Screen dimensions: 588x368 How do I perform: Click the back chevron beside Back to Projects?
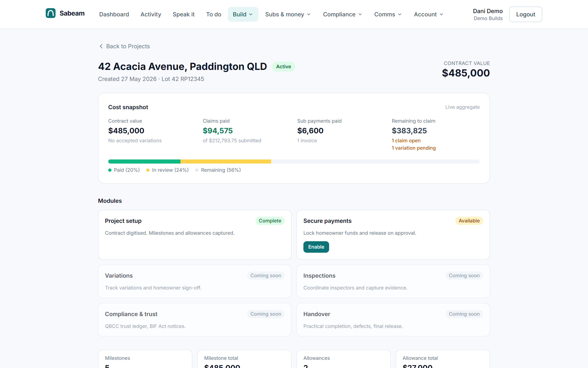pyautogui.click(x=101, y=46)
